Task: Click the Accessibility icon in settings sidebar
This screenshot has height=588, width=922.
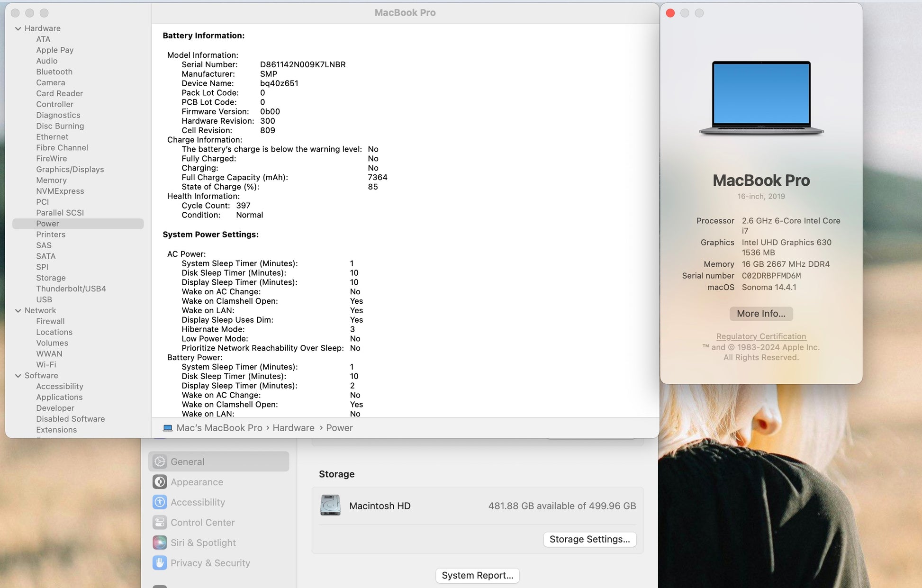Action: click(160, 502)
